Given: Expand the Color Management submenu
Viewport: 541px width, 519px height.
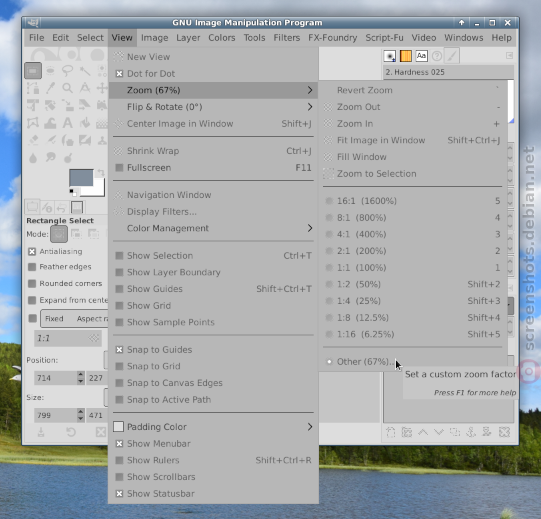Looking at the screenshot, I should pyautogui.click(x=213, y=228).
